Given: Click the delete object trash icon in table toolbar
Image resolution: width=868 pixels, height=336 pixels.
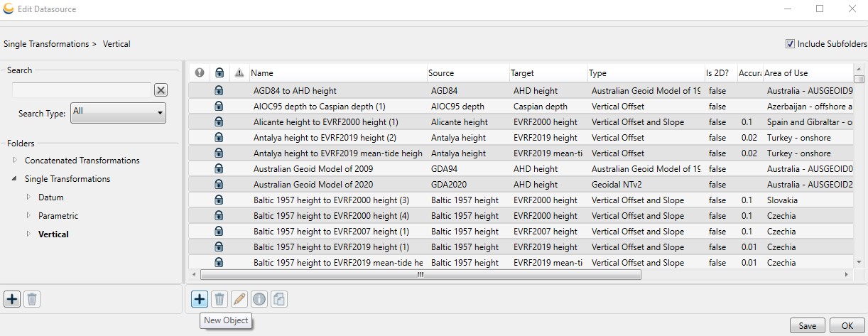Looking at the screenshot, I should click(219, 300).
